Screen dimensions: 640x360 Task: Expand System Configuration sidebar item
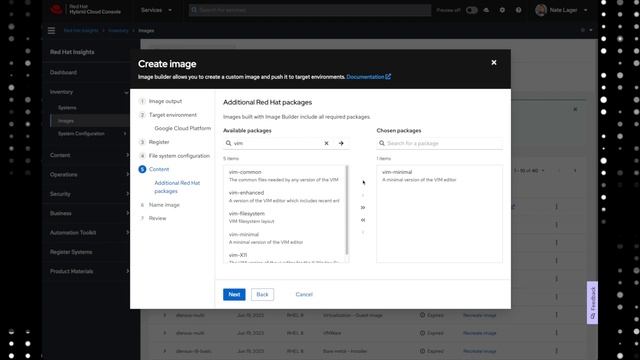point(90,134)
